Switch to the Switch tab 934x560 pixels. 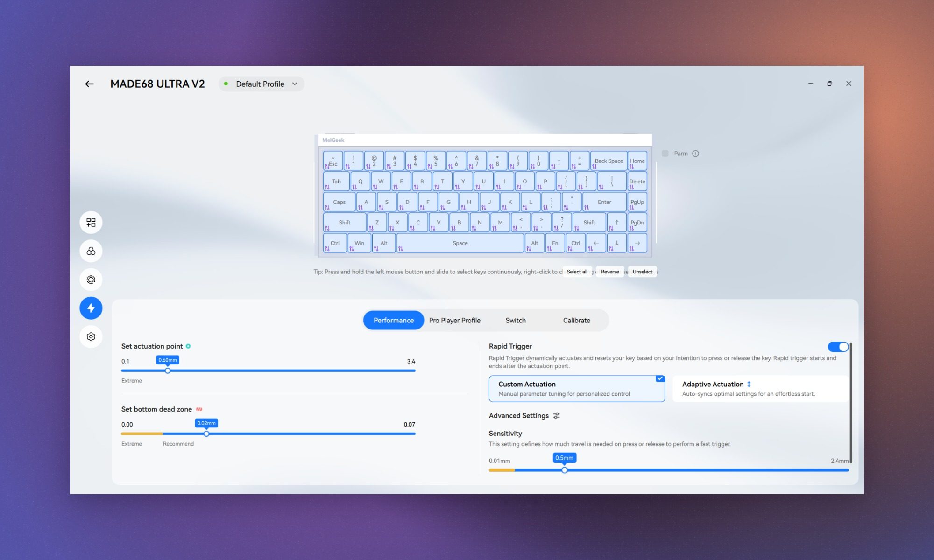pos(516,321)
